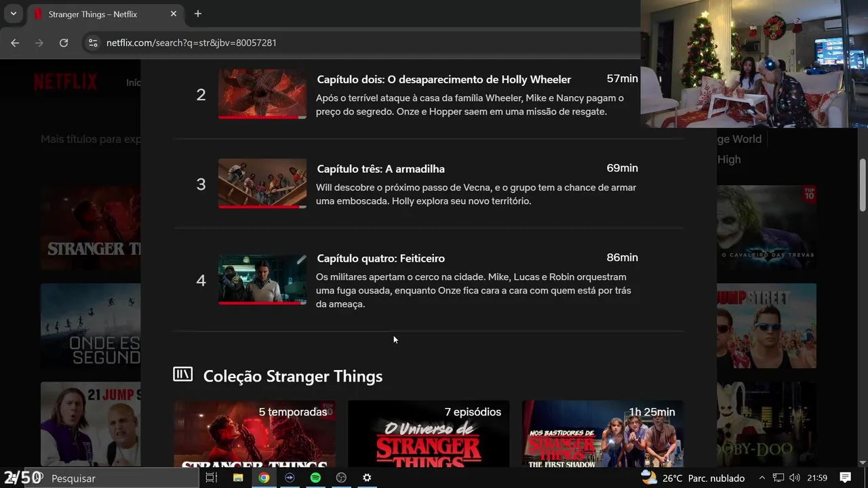The image size is (868, 488).
Task: Open Nos Bastidores The First Shadow card
Action: pyautogui.click(x=603, y=434)
